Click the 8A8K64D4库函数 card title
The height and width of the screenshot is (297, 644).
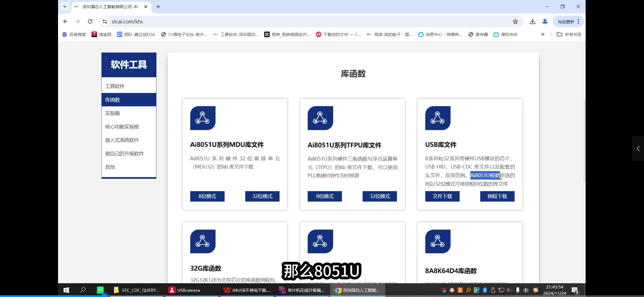click(451, 271)
